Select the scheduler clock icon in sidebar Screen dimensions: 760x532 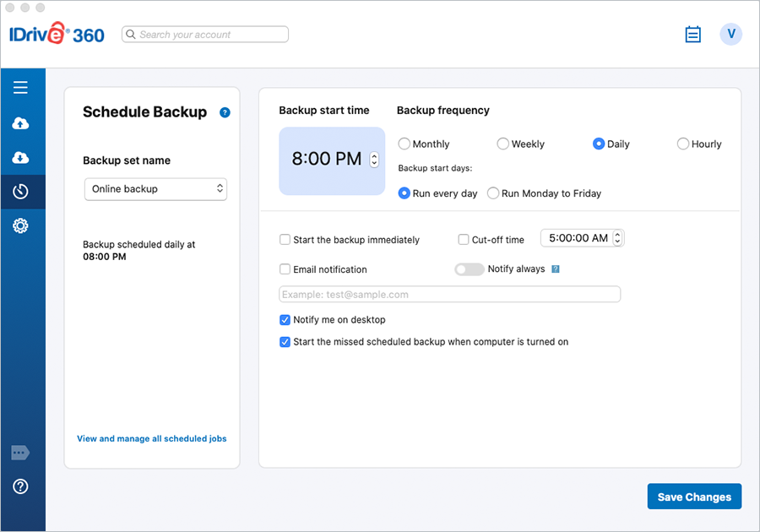[x=21, y=192]
